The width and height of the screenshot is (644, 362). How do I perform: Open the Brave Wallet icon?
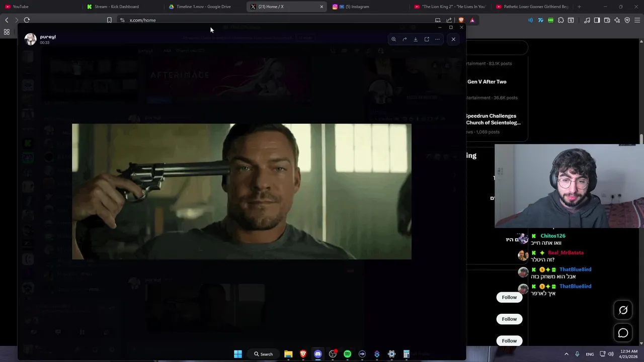pos(607,20)
